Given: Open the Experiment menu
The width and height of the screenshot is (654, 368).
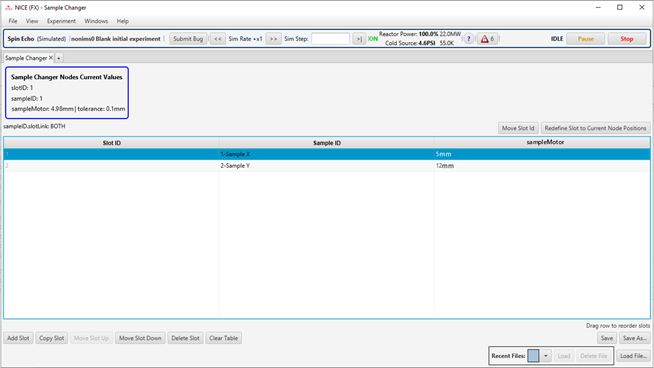Looking at the screenshot, I should tap(61, 21).
